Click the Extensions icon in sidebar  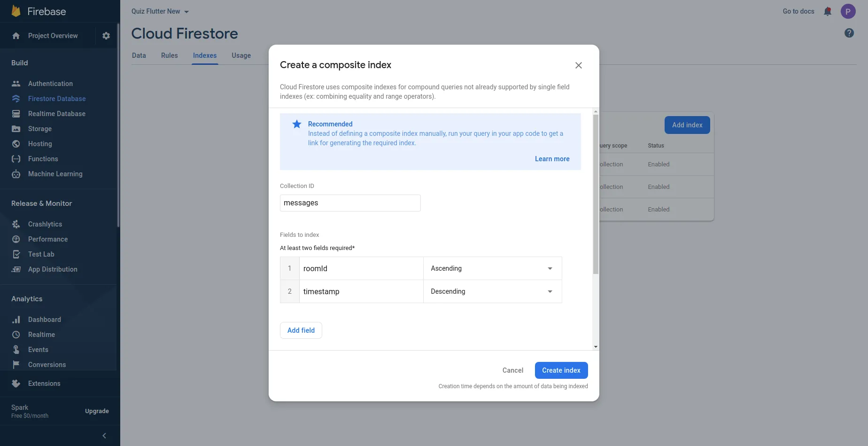pos(16,383)
